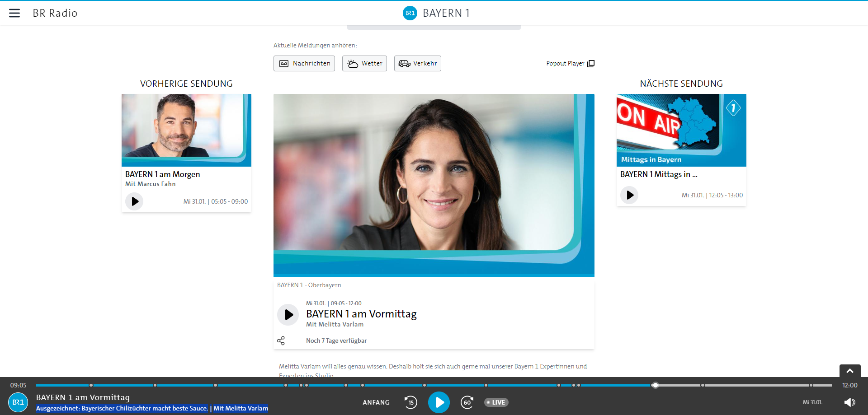868x415 pixels.
Task: Open the Marcus Fahn show thumbnail
Action: point(186,130)
